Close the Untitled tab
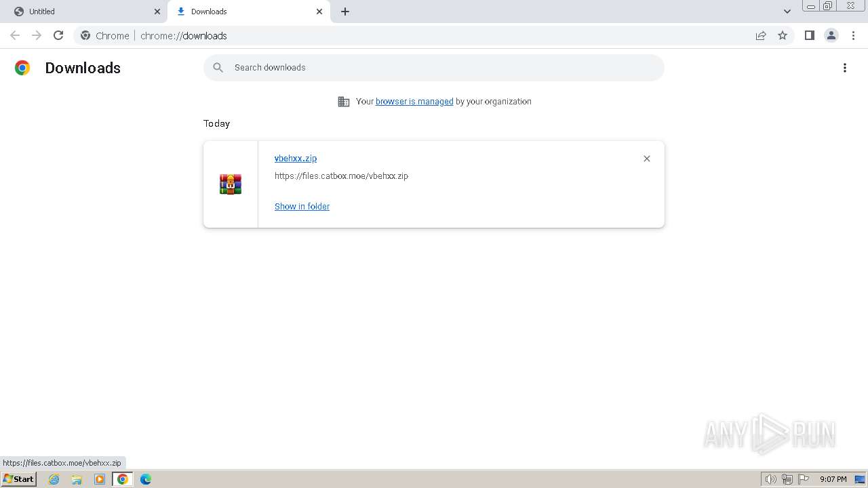The image size is (868, 488). tap(157, 12)
